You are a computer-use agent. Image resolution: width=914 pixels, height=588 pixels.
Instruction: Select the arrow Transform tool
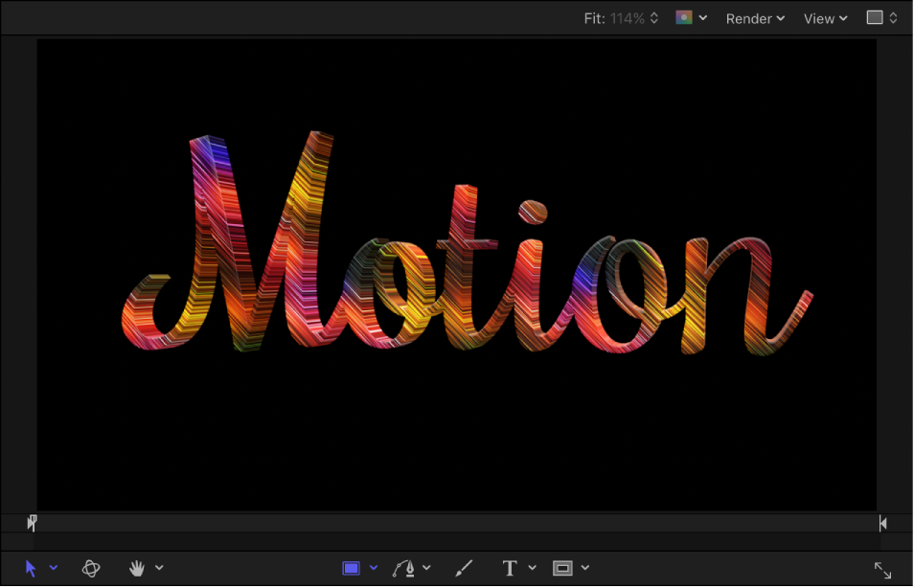(30, 567)
